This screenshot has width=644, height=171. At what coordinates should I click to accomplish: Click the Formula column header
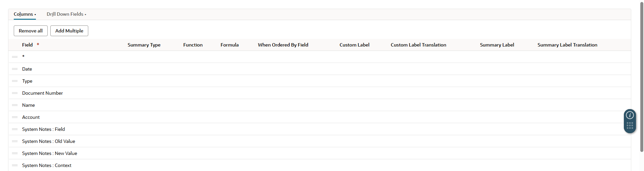pos(230,45)
